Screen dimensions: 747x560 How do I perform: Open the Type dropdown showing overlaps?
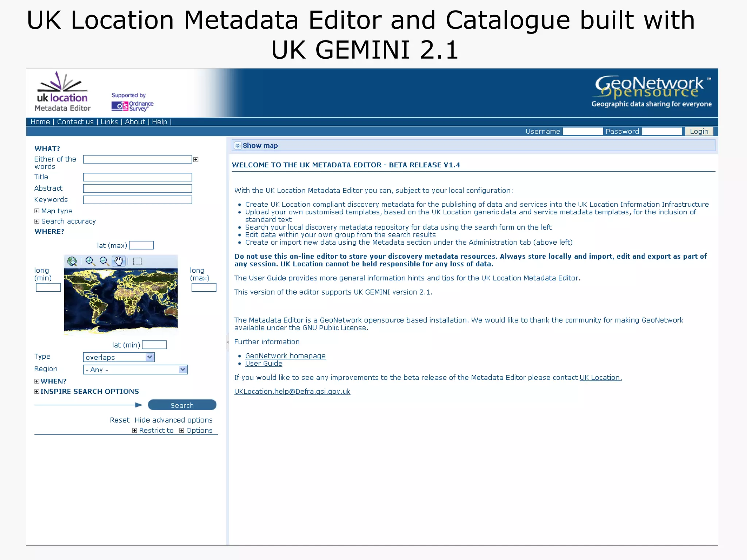pos(119,357)
